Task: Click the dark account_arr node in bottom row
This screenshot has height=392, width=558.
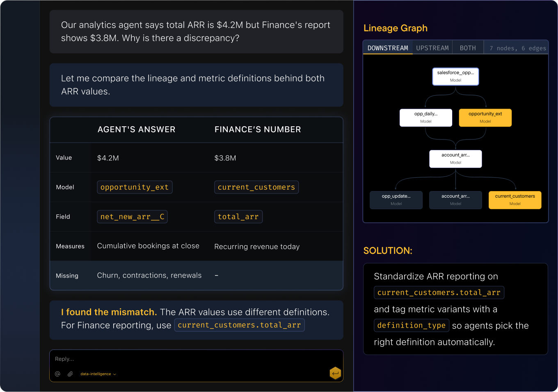Action: click(x=455, y=200)
